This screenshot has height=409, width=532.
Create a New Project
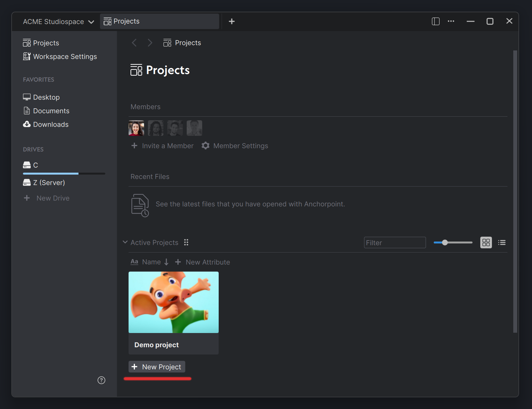click(x=157, y=367)
